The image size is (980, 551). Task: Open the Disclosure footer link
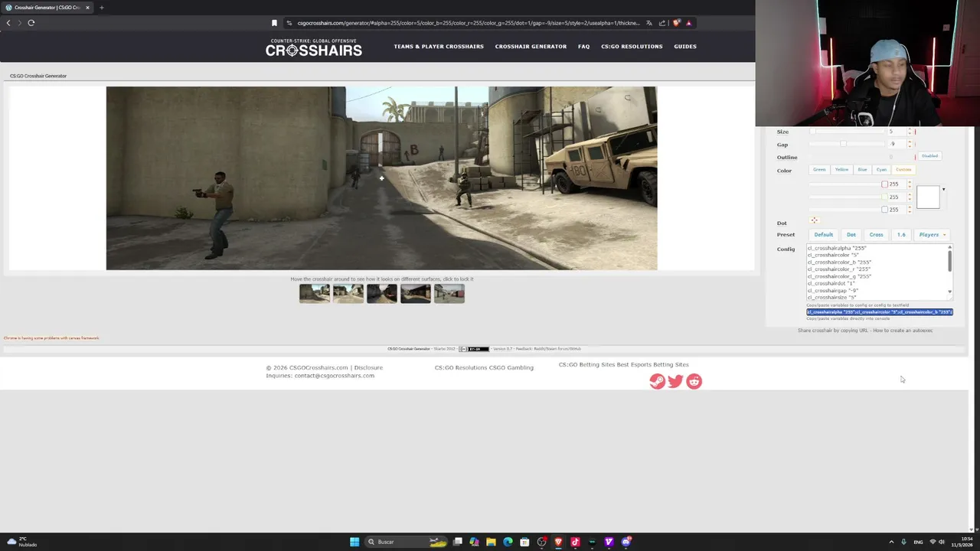click(368, 368)
